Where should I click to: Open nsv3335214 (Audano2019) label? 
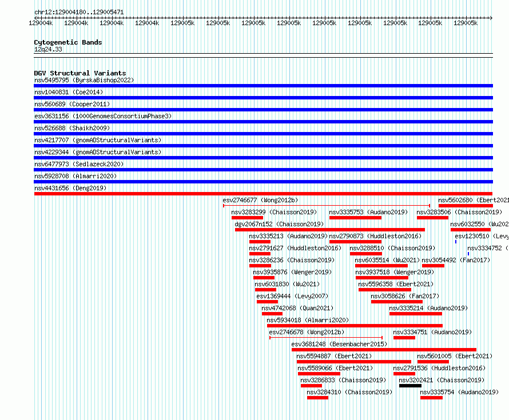[428, 308]
